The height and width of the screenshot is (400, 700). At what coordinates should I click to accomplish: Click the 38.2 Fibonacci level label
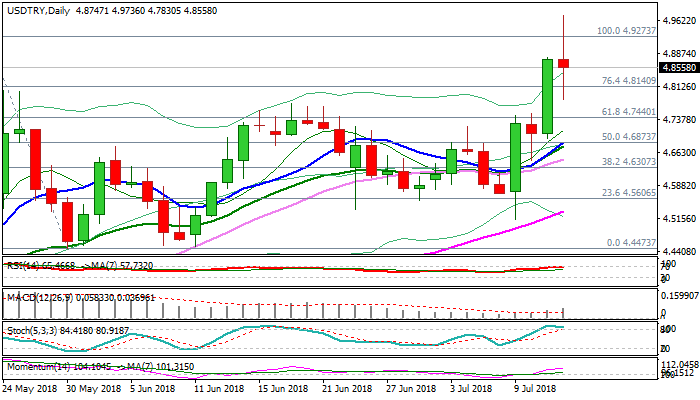point(628,161)
